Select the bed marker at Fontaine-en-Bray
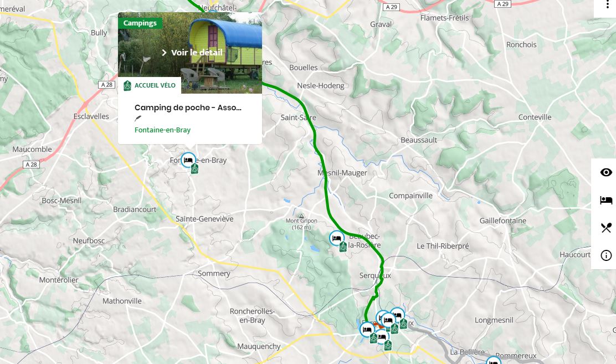This screenshot has height=364, width=616. coord(188,160)
